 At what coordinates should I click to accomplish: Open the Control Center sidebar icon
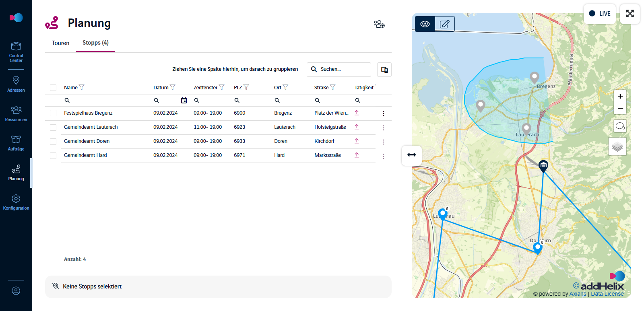pyautogui.click(x=16, y=52)
